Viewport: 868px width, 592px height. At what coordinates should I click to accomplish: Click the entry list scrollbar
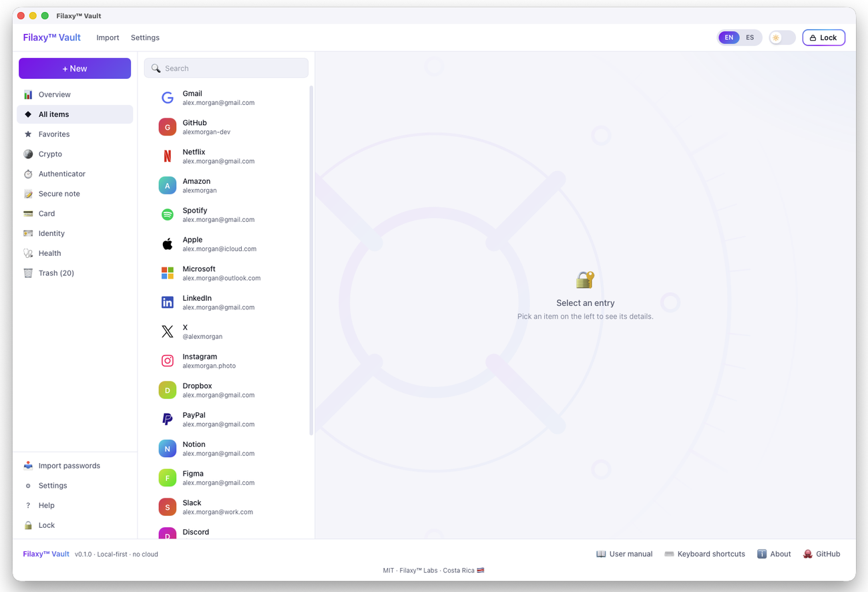[x=311, y=261]
